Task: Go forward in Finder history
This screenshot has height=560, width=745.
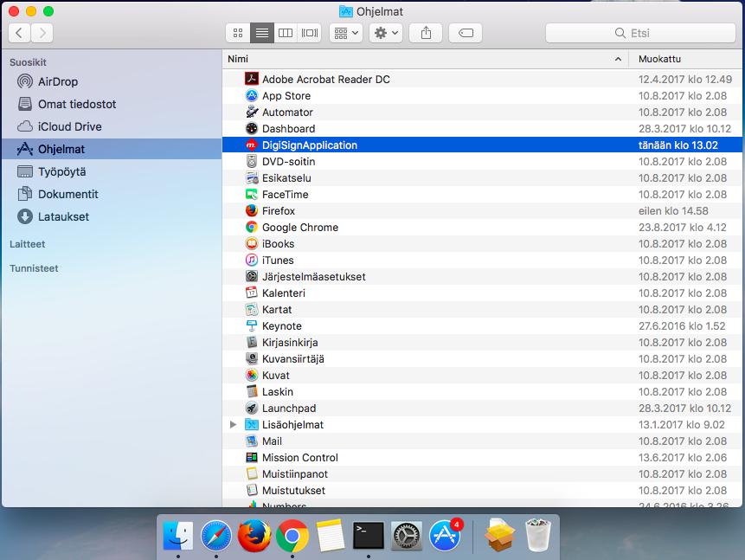Action: pyautogui.click(x=42, y=33)
